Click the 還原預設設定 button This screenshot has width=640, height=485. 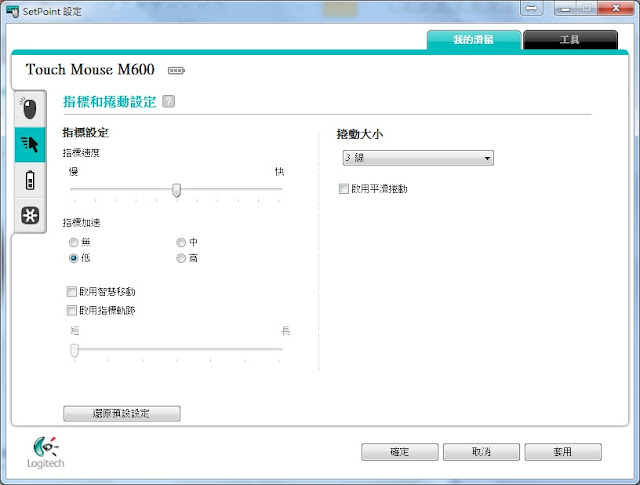[x=122, y=413]
